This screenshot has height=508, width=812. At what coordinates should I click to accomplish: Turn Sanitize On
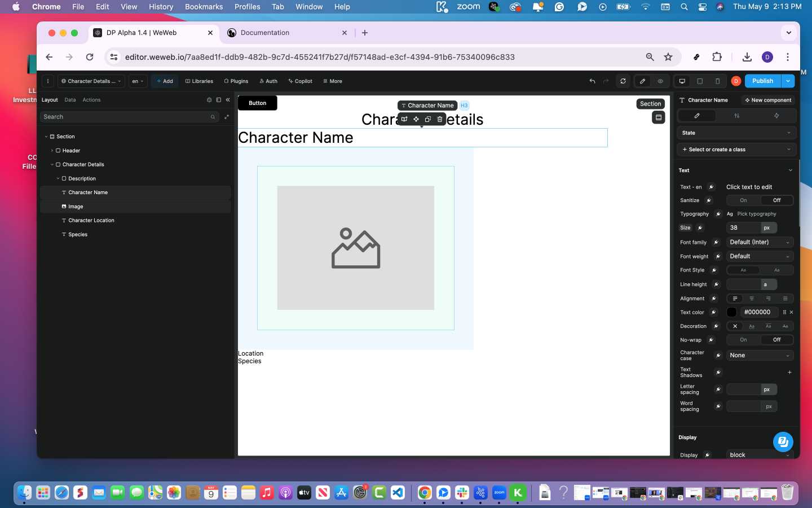743,200
